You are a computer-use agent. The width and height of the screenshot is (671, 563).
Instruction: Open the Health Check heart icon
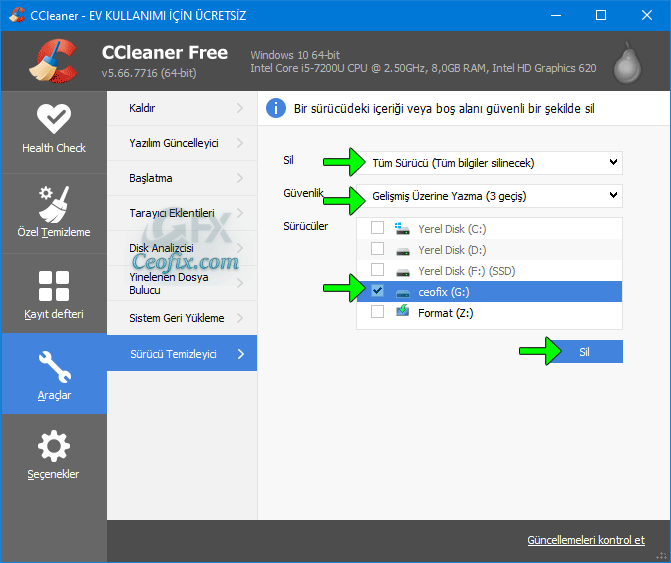pyautogui.click(x=54, y=119)
